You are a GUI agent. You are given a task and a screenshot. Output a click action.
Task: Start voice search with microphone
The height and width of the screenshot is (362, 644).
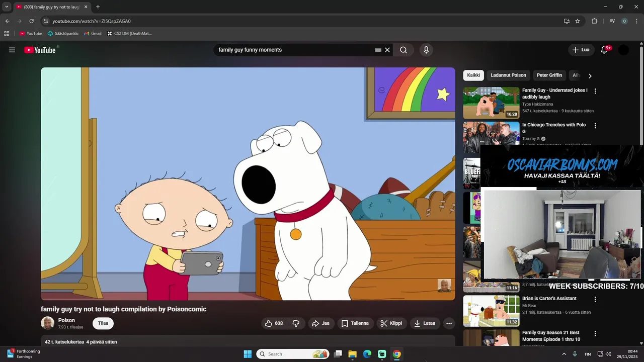click(x=426, y=50)
